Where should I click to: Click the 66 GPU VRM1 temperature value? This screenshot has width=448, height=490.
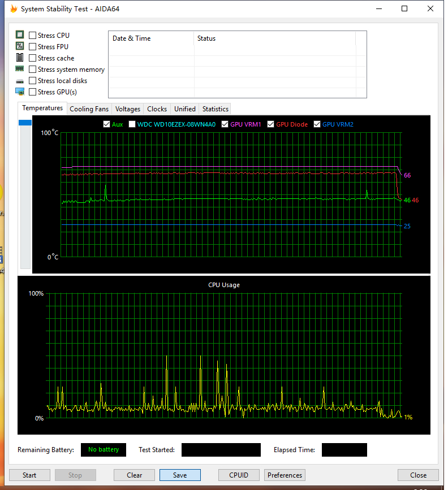407,175
